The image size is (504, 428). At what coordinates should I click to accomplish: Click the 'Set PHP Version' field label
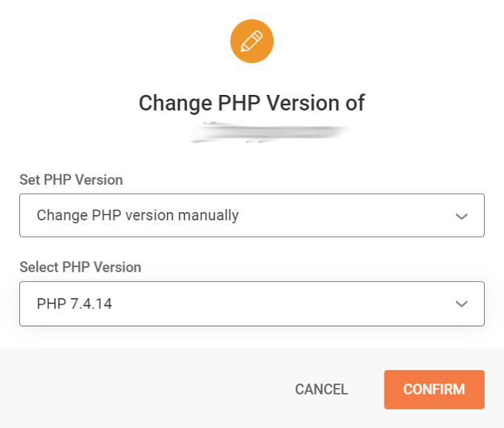click(71, 180)
